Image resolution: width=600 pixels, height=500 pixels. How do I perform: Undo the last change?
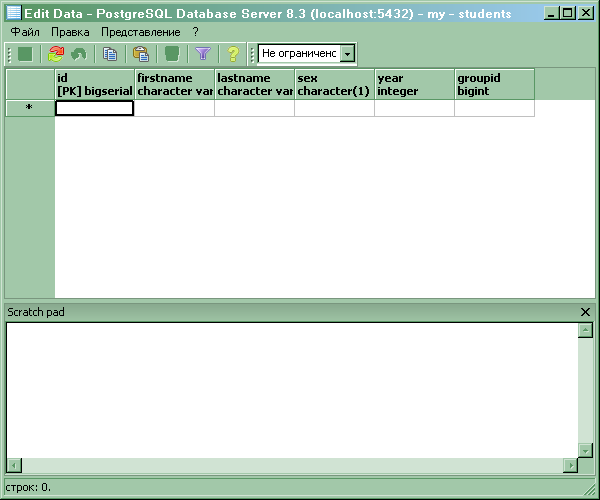(79, 54)
